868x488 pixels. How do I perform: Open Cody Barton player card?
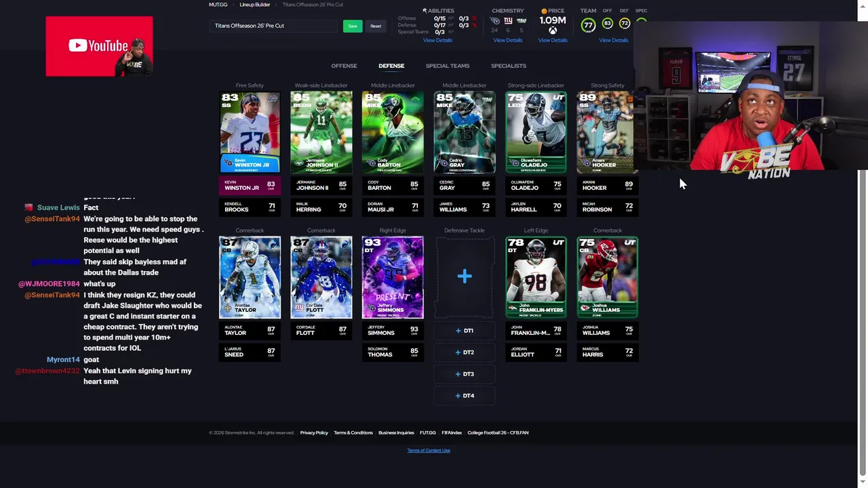point(393,132)
